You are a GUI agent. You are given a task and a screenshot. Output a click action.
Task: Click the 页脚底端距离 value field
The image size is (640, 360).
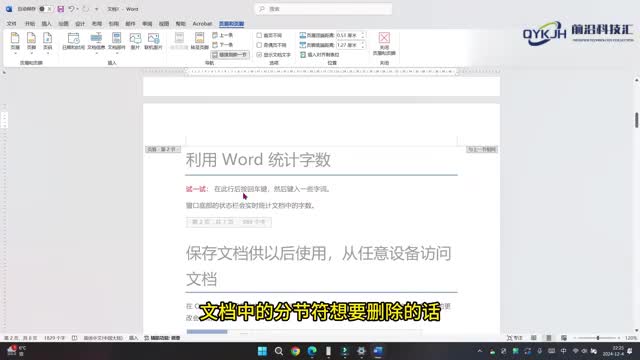click(x=348, y=45)
